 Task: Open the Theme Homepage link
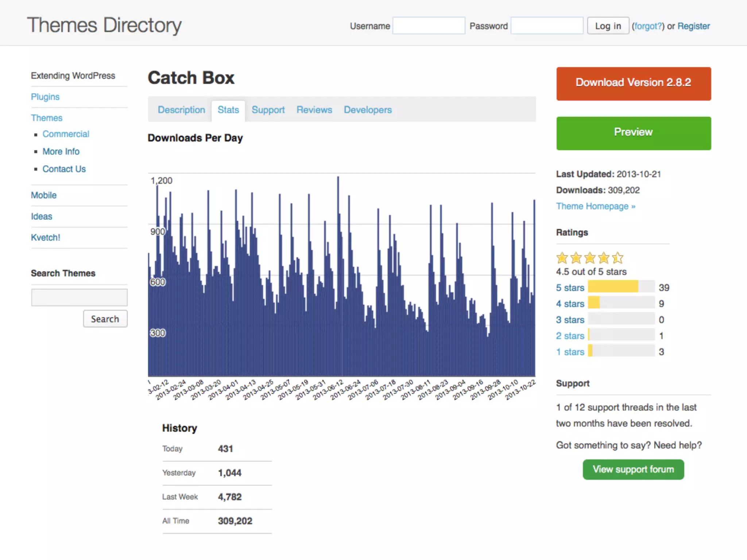pyautogui.click(x=595, y=206)
